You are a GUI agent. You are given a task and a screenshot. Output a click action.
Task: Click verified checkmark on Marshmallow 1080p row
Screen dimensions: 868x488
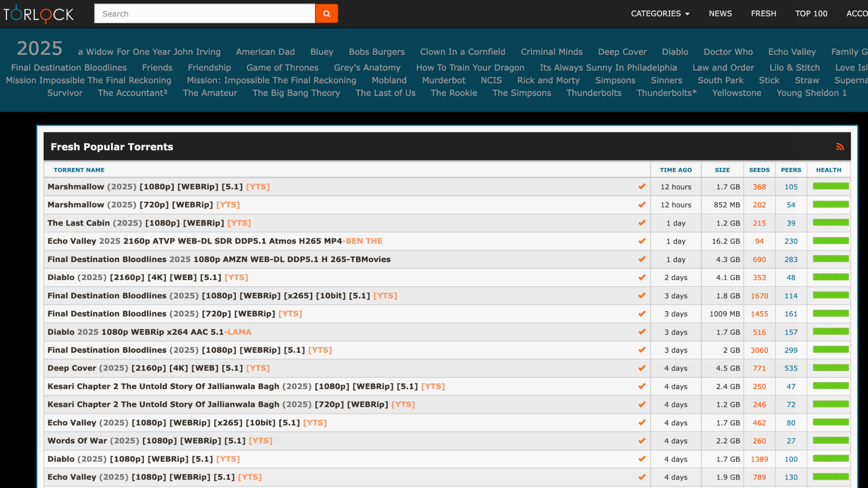642,187
